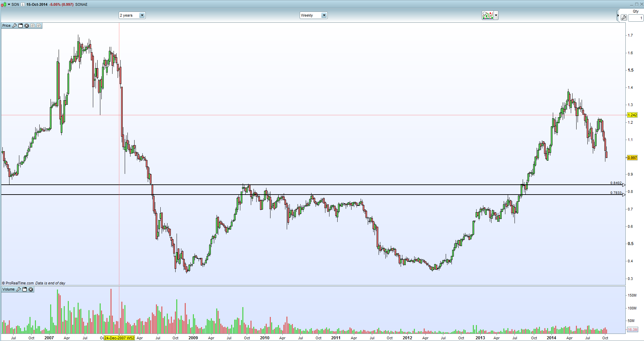Click the 15-Oct-2014 date in title

pyautogui.click(x=37, y=4)
